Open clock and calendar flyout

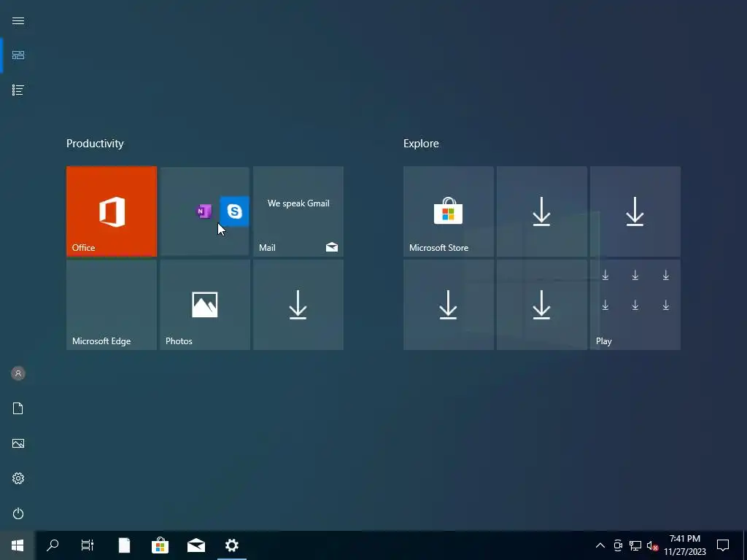pyautogui.click(x=685, y=545)
